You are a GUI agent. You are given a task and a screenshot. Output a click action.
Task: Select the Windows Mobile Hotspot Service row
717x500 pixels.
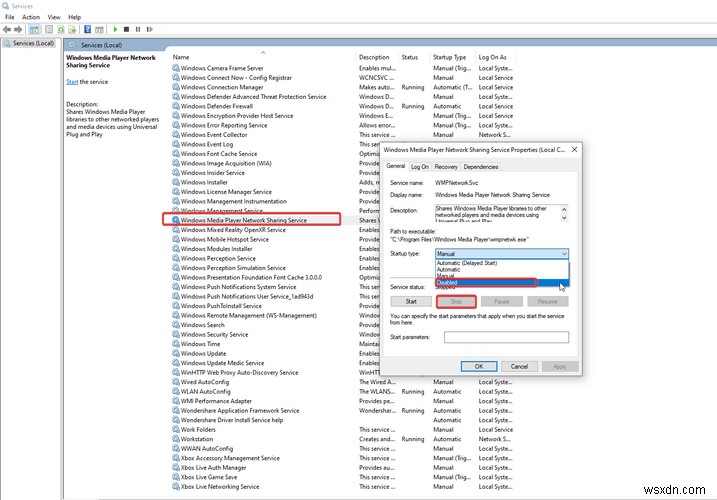click(x=276, y=239)
